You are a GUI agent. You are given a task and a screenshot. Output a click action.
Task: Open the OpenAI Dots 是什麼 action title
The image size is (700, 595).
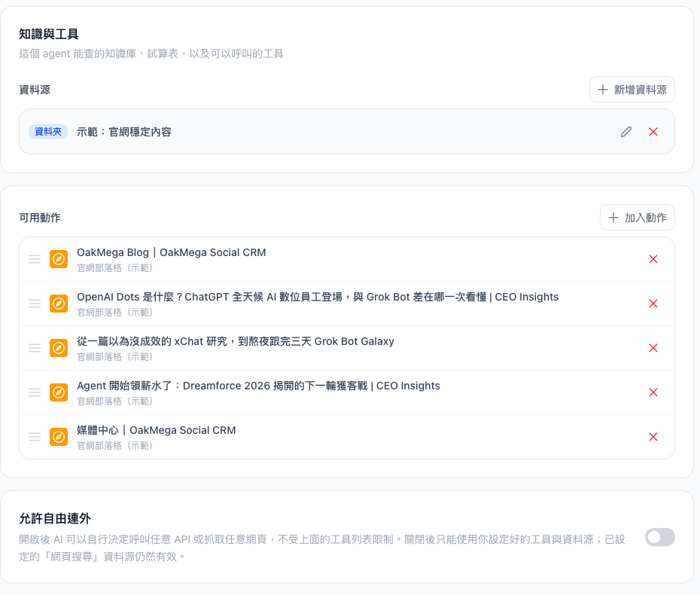tap(318, 297)
